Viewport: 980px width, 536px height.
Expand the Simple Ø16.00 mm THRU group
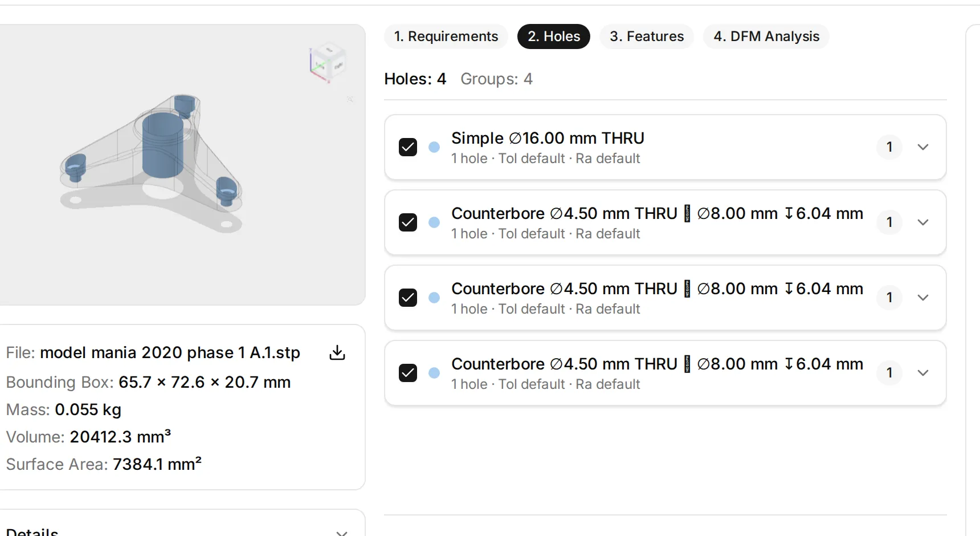923,147
